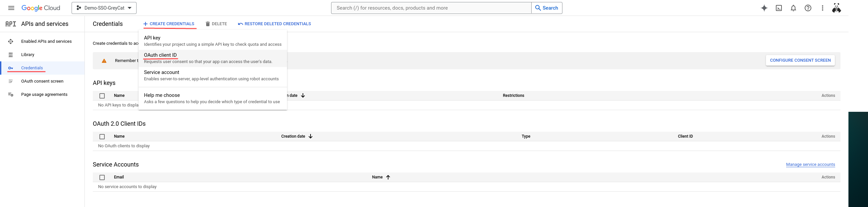Click RESTORE DELETED CREDENTIALS text
Screen dimensions: 868x207
(x=278, y=24)
